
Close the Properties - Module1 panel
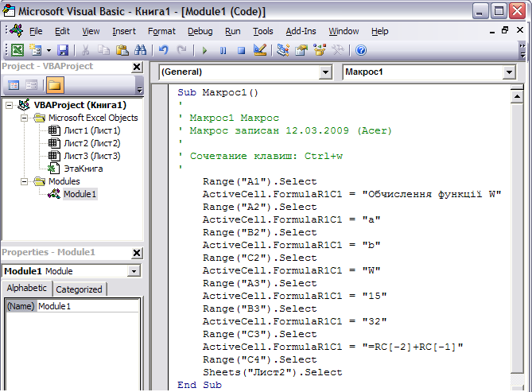137,253
